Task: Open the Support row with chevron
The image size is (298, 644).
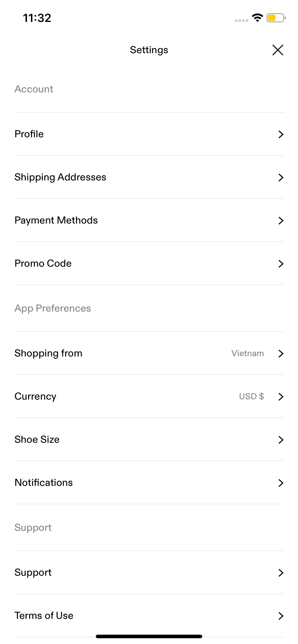Action: 149,572
